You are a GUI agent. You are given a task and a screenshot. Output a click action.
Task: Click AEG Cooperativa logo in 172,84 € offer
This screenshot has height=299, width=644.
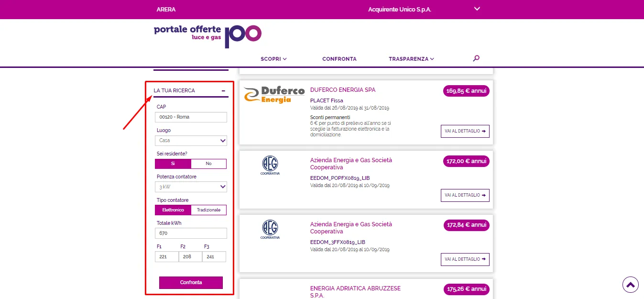(270, 230)
